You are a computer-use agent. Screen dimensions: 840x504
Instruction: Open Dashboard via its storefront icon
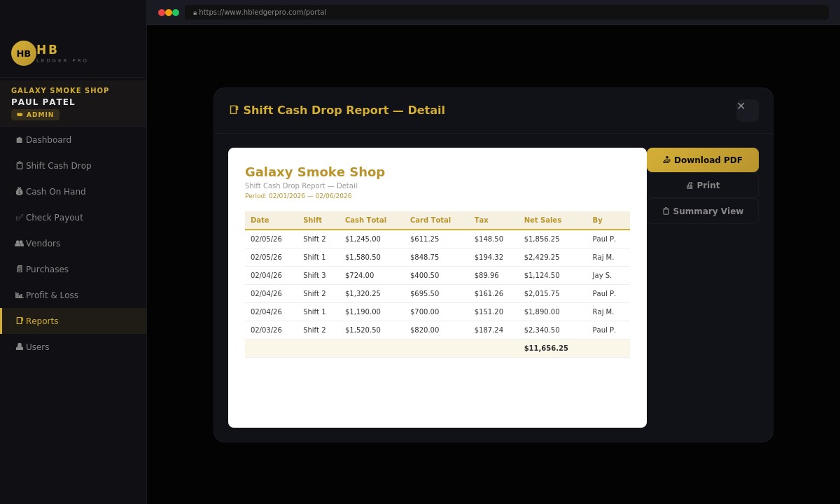click(19, 139)
